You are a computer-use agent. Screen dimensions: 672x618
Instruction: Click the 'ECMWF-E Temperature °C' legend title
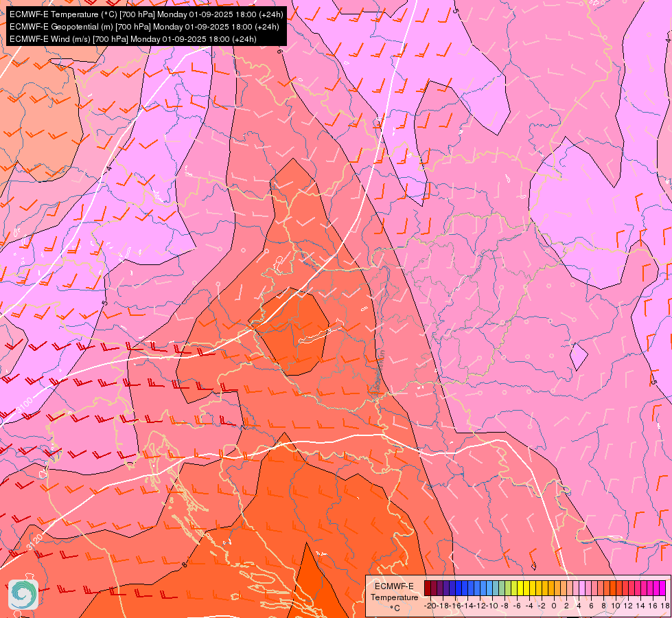click(x=394, y=597)
